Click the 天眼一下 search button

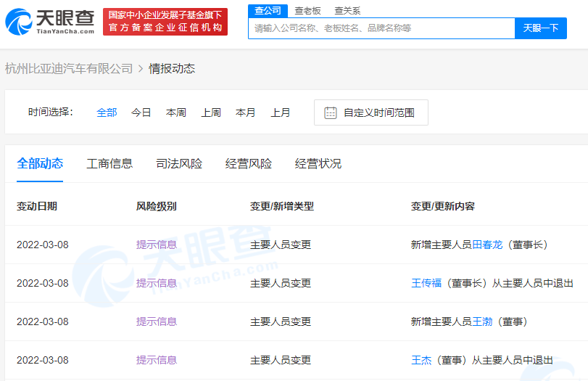point(541,28)
